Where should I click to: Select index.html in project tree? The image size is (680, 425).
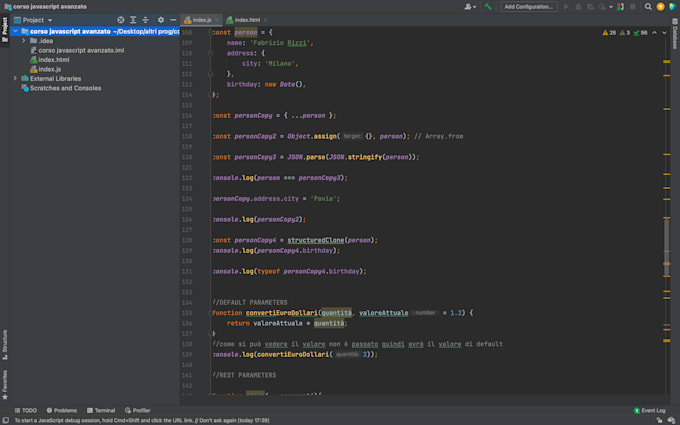(x=49, y=60)
